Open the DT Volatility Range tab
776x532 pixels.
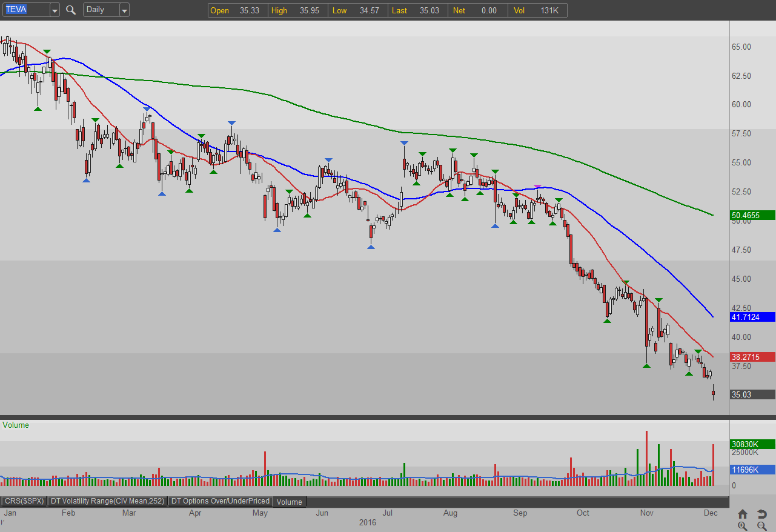[x=107, y=501]
